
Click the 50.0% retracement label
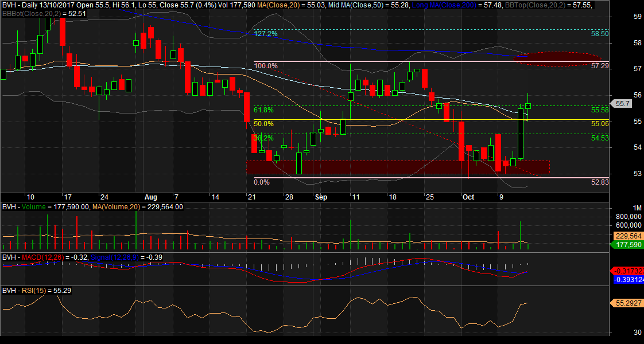click(263, 123)
